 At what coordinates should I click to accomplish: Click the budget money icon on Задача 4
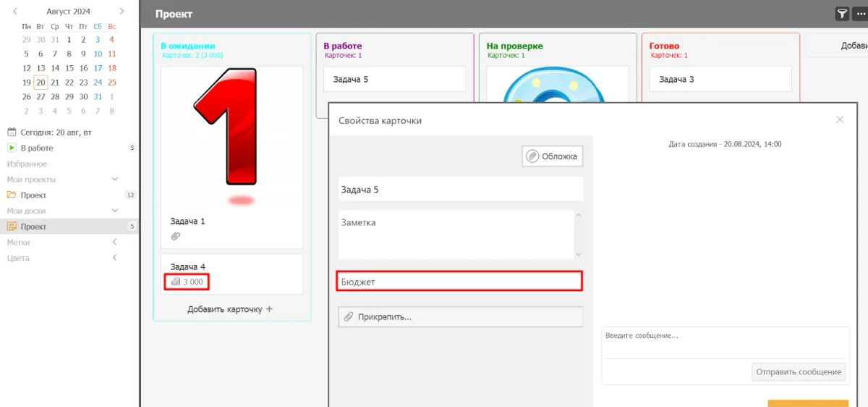coord(175,282)
